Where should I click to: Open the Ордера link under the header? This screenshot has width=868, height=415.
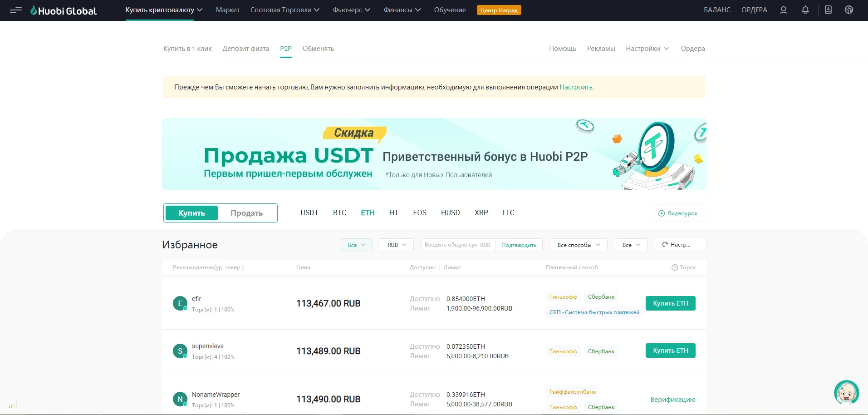click(x=693, y=49)
